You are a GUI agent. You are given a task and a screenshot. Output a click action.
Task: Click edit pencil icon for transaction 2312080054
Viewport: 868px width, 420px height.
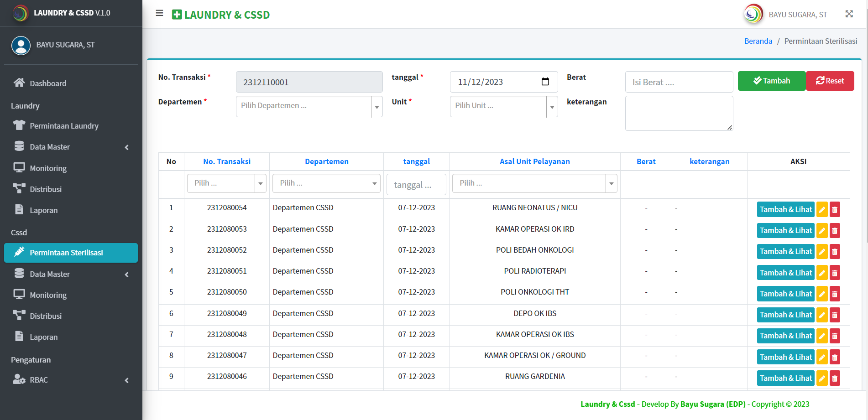click(822, 210)
